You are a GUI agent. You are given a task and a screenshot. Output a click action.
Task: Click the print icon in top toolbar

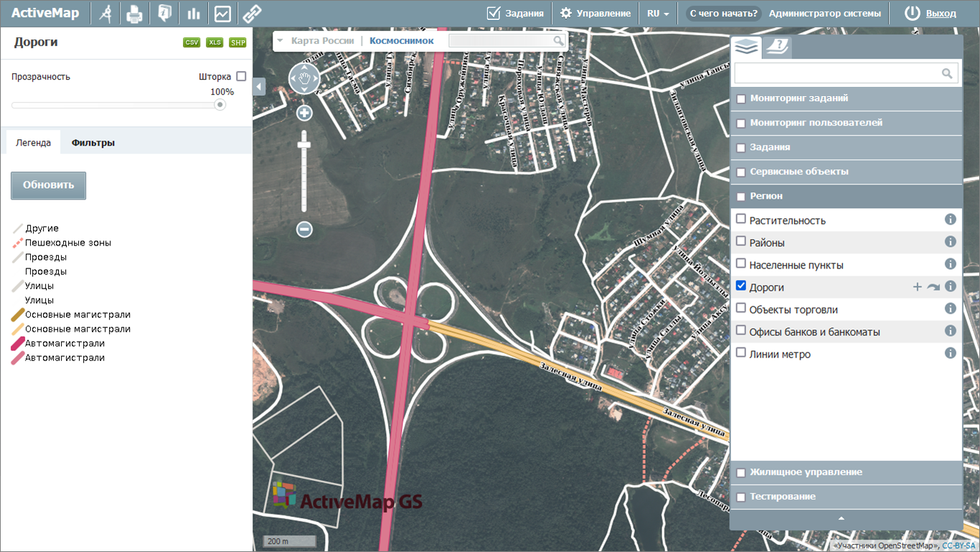coord(134,14)
